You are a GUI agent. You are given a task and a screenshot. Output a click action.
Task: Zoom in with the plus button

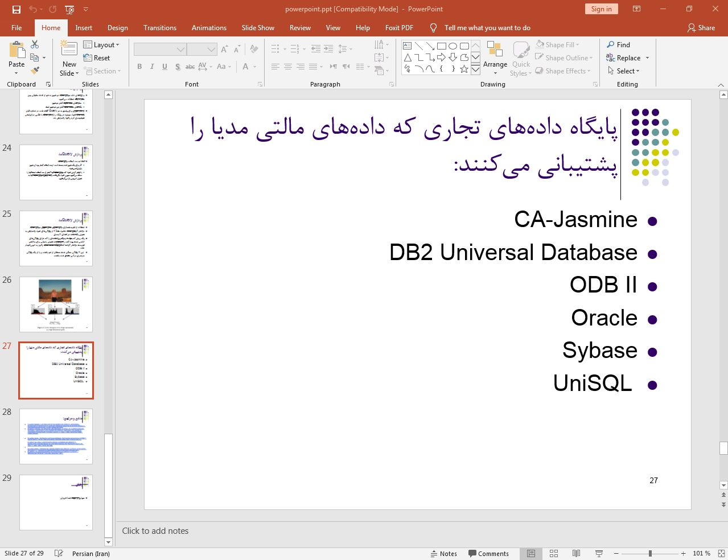coord(684,553)
